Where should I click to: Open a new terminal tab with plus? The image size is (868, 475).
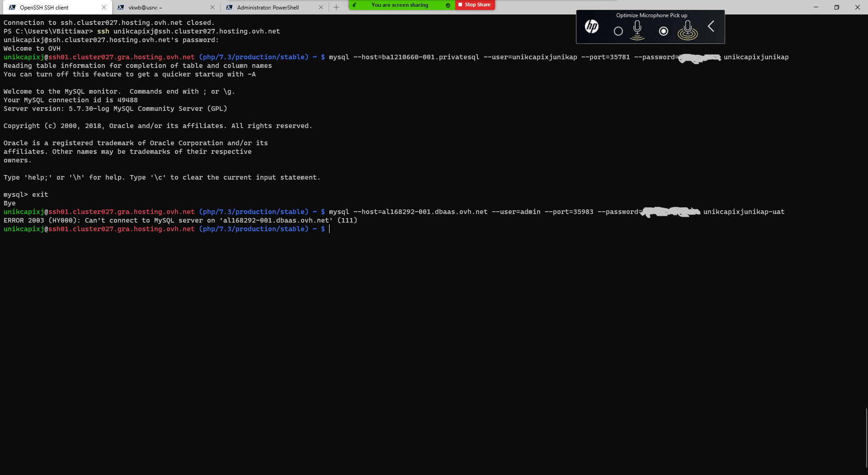tap(336, 7)
